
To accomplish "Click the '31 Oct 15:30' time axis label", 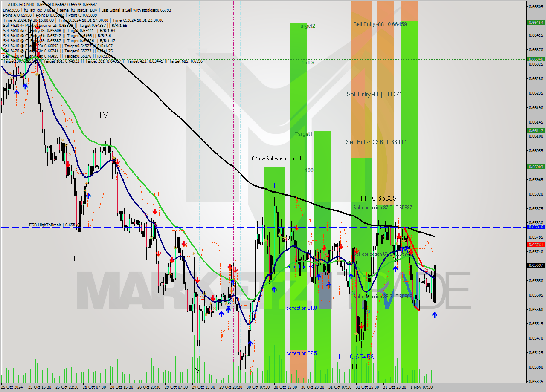I will tap(367, 387).
